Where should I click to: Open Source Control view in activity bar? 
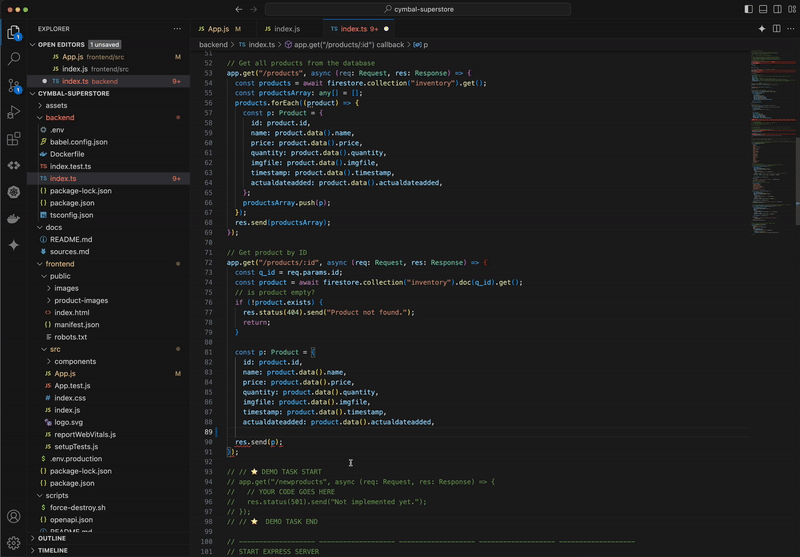tap(14, 86)
